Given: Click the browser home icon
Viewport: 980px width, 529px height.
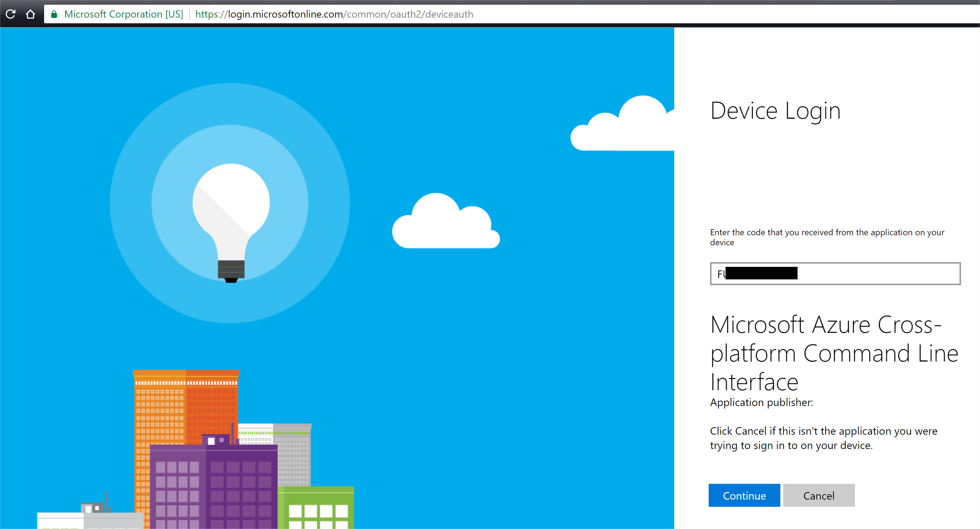Looking at the screenshot, I should (30, 14).
